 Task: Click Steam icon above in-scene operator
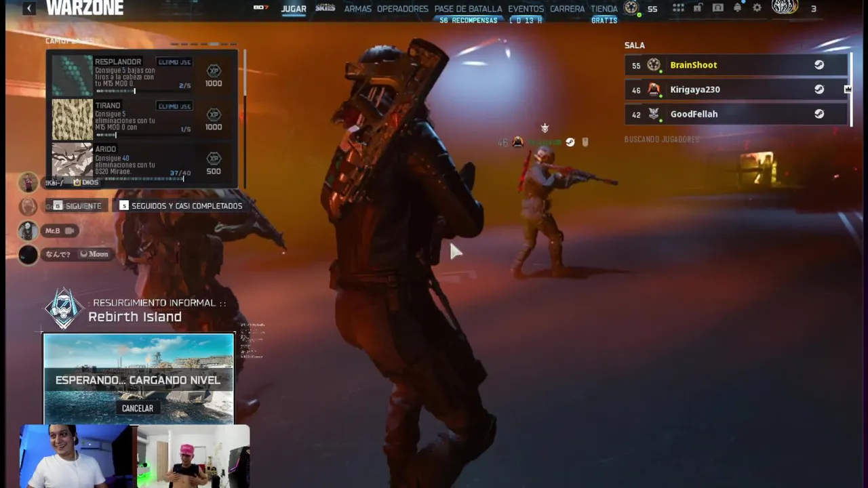point(570,142)
